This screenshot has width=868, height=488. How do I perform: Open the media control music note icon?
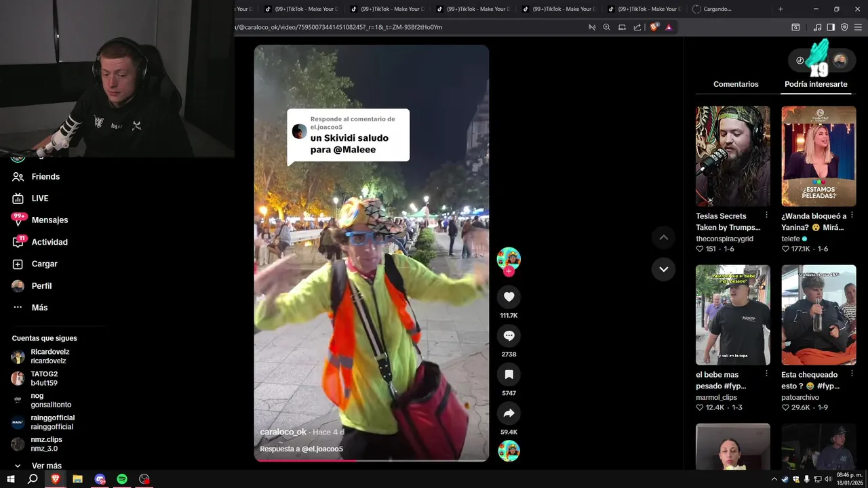[x=817, y=27]
